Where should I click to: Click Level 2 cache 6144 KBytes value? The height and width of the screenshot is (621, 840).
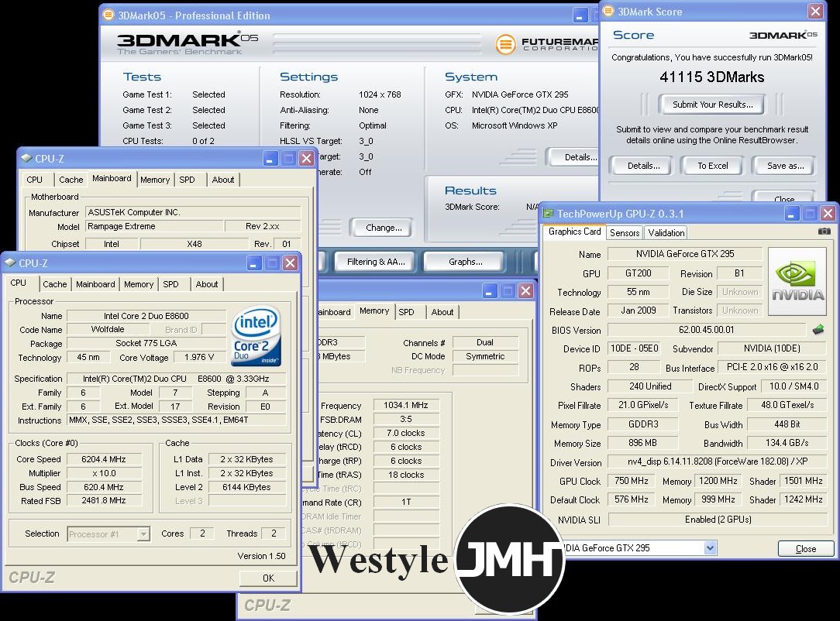click(246, 487)
